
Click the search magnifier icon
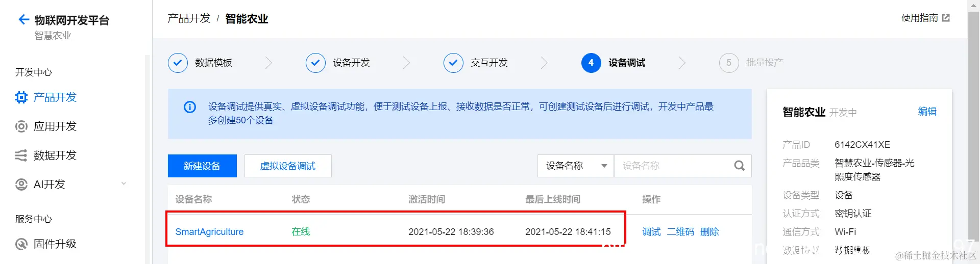739,166
